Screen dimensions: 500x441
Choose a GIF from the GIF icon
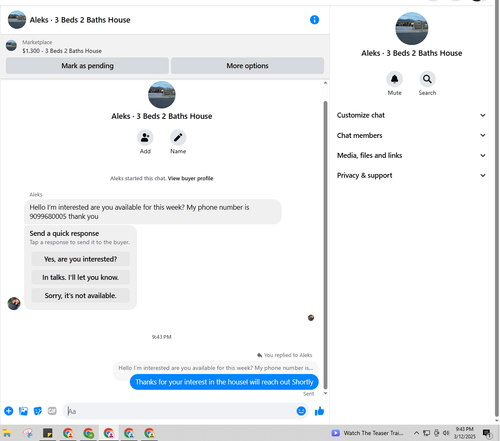[52, 411]
